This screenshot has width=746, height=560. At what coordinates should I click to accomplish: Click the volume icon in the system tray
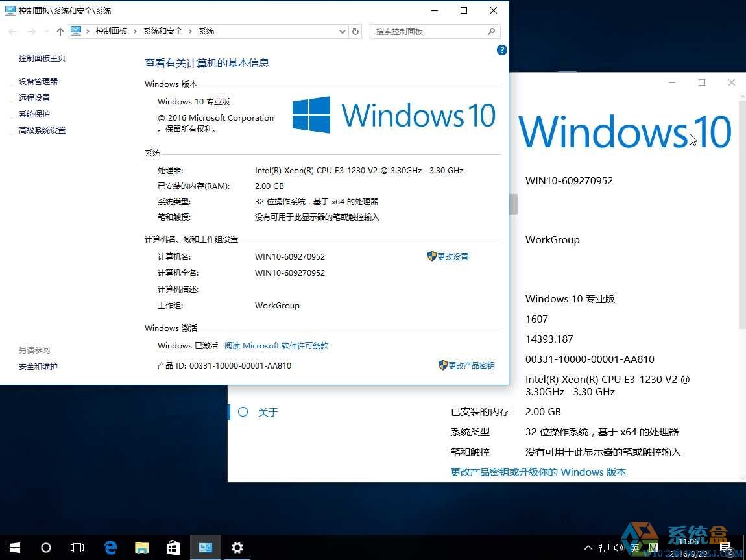[617, 548]
